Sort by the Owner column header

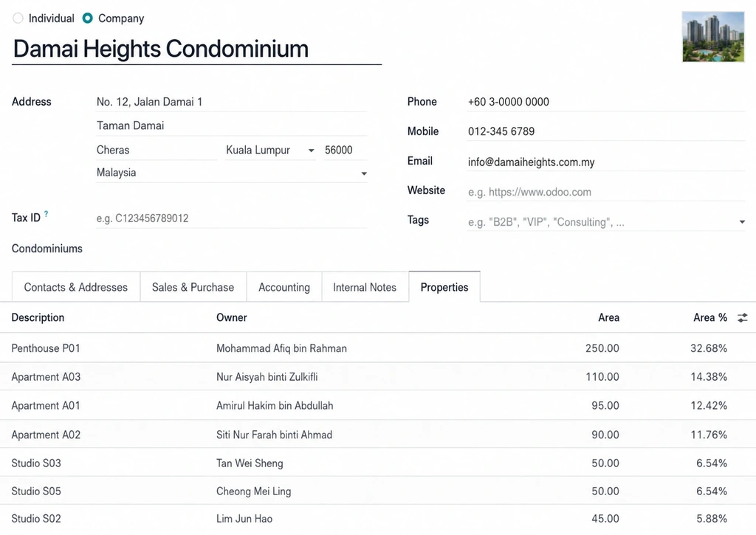(231, 317)
